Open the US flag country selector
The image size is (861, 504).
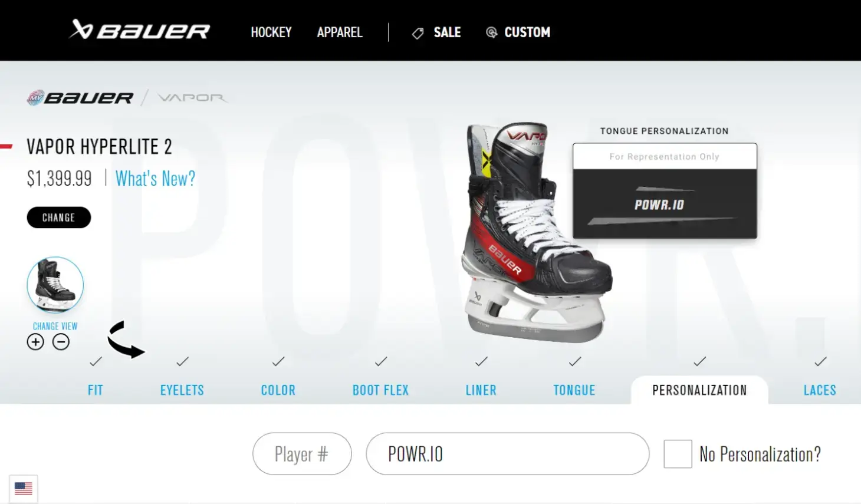pos(24,489)
